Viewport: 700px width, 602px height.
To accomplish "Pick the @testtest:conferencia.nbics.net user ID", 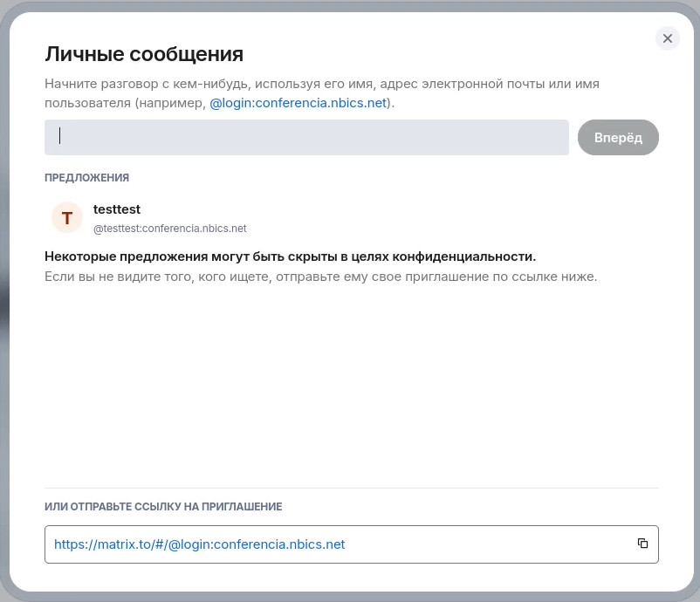I will pos(169,229).
